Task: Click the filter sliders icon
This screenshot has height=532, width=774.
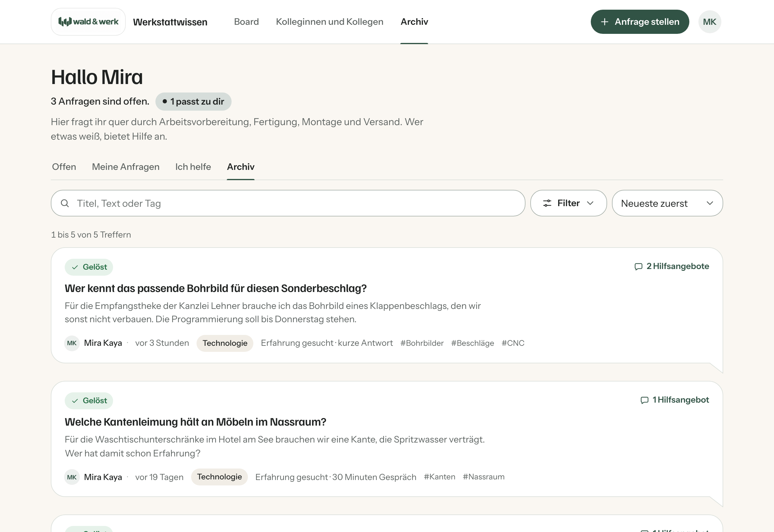Action: click(547, 203)
